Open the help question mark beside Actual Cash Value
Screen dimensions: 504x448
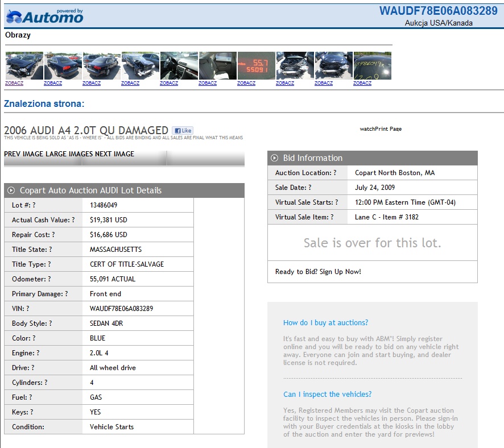pyautogui.click(x=73, y=220)
